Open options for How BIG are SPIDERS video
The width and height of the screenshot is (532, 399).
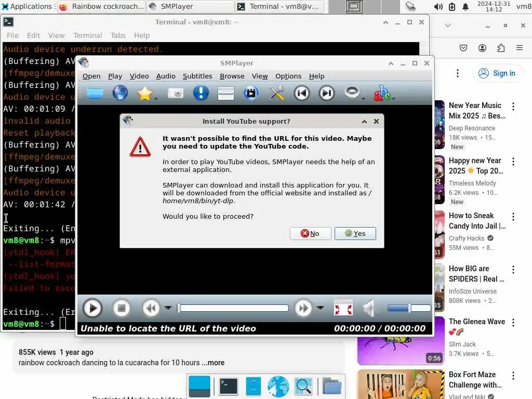pos(513,270)
